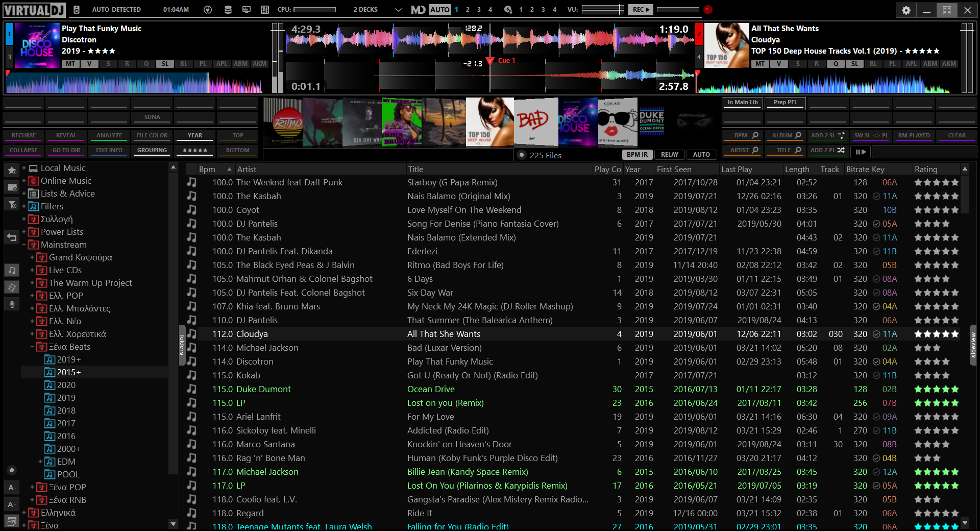Toggle AUTO mode in the top bar
Viewport: 980px width, 531px height.
coord(439,9)
